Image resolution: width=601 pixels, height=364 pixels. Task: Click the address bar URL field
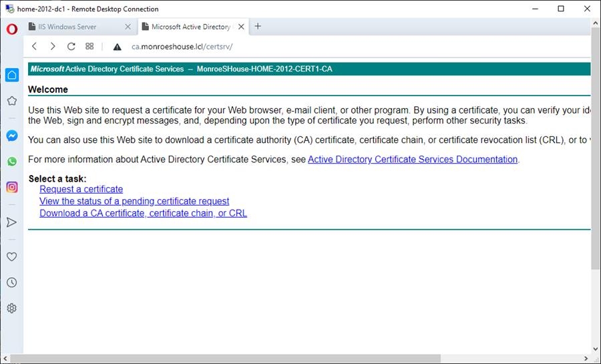(182, 47)
